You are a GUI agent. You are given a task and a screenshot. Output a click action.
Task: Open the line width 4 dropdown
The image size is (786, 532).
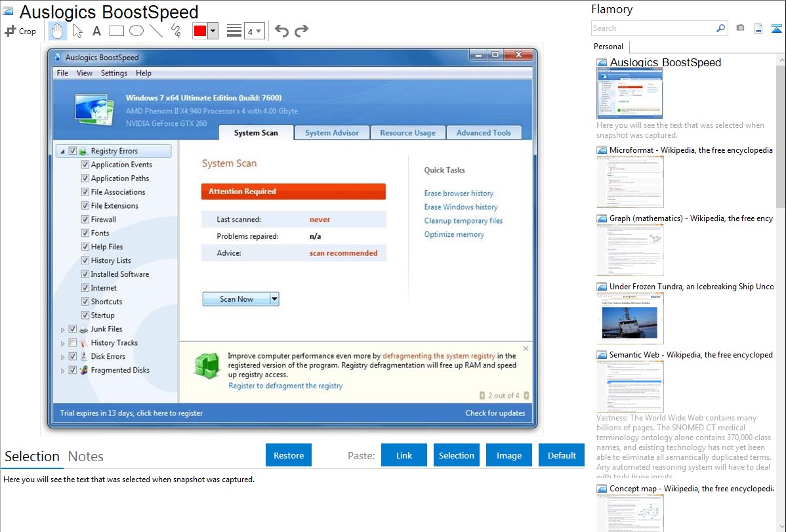click(255, 31)
